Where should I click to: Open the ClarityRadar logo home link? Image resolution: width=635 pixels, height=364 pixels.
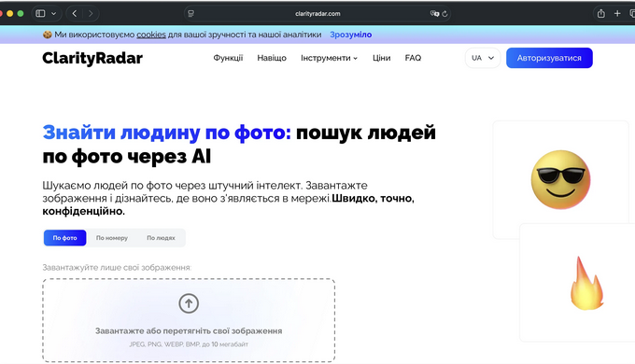pos(92,58)
